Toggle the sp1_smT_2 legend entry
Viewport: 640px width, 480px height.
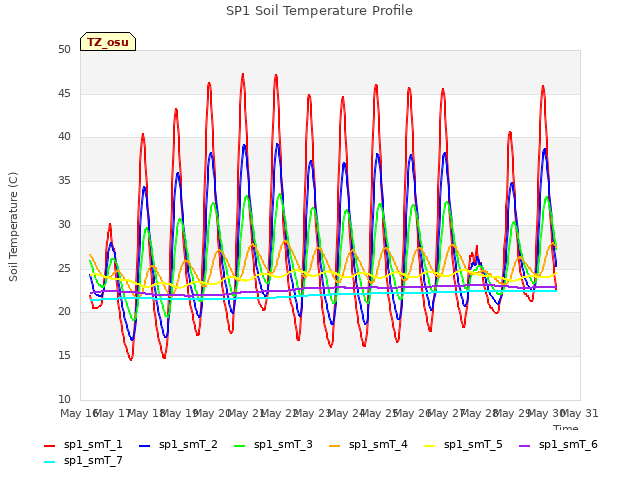coord(178,445)
